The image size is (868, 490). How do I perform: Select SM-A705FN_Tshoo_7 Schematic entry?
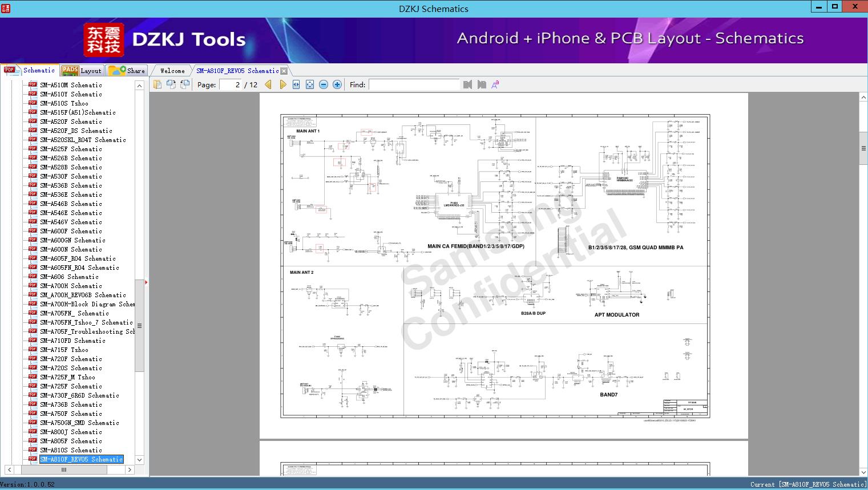pos(86,322)
